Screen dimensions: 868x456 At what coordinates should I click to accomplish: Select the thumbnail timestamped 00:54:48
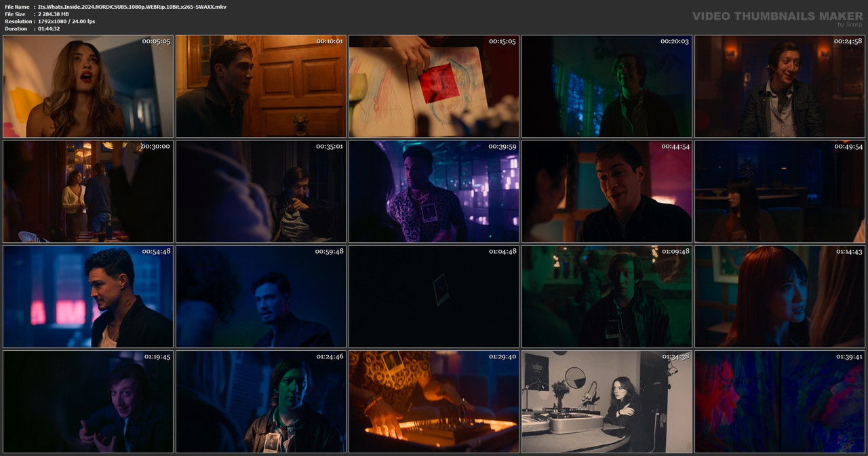point(88,297)
